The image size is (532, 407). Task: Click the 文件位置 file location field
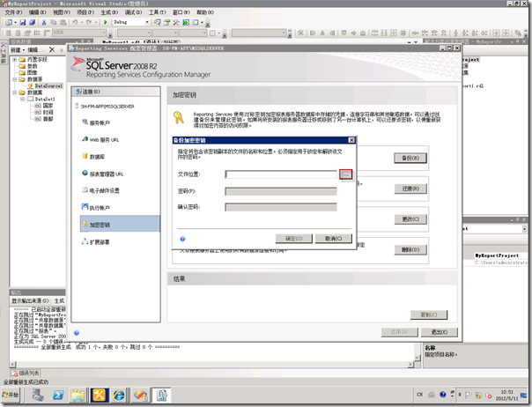click(x=281, y=174)
